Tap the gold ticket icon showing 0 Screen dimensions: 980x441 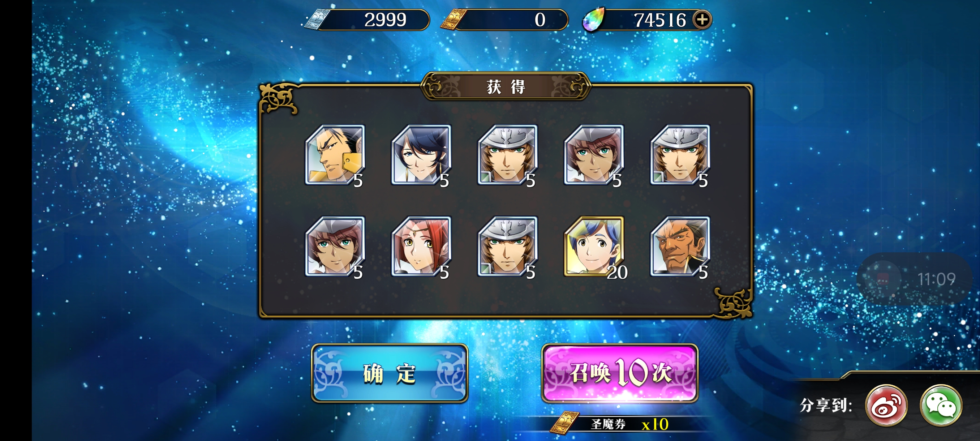click(453, 20)
